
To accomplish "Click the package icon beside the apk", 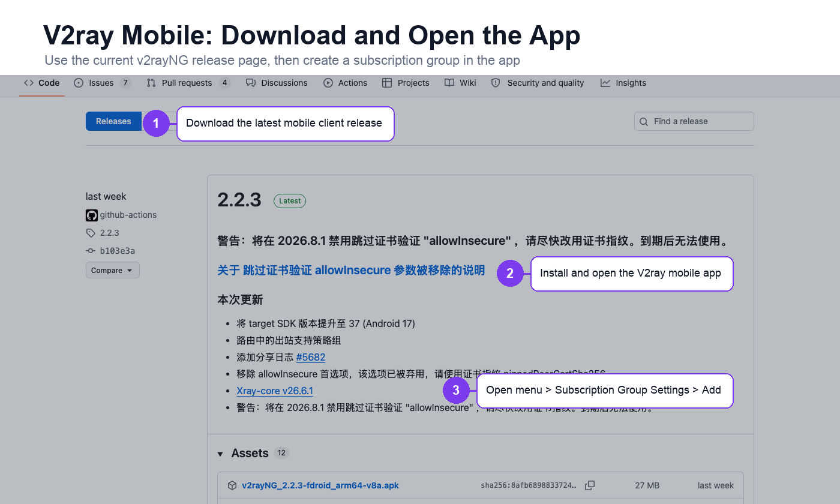I will [232, 485].
